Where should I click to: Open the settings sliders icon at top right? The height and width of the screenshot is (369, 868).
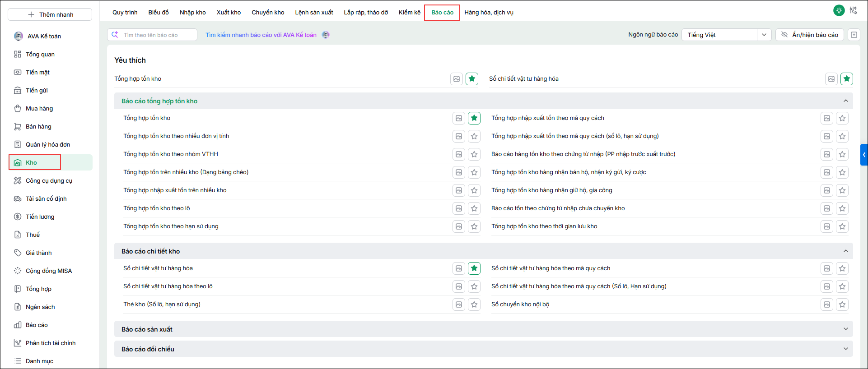point(853,10)
